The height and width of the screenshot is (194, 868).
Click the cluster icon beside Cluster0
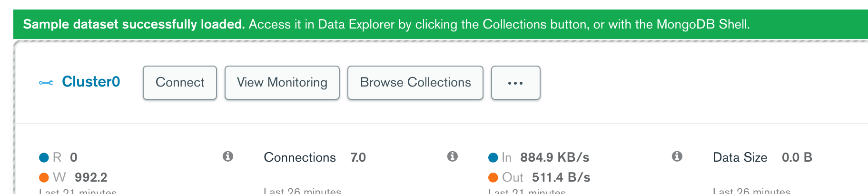[46, 83]
